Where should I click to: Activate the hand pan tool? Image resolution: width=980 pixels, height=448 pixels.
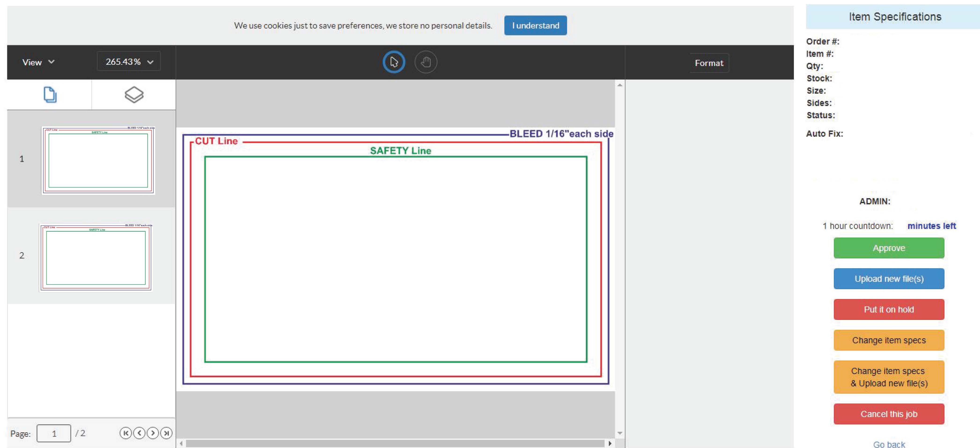point(426,62)
